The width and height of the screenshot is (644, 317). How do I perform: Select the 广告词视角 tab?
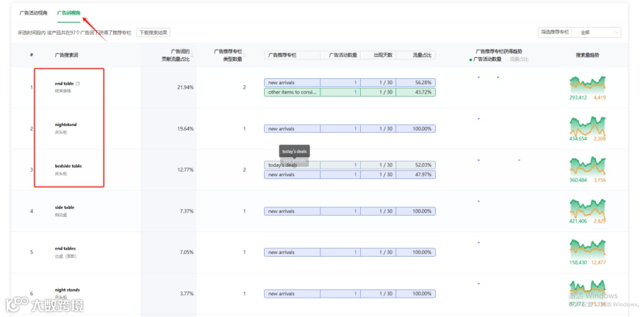(x=69, y=13)
